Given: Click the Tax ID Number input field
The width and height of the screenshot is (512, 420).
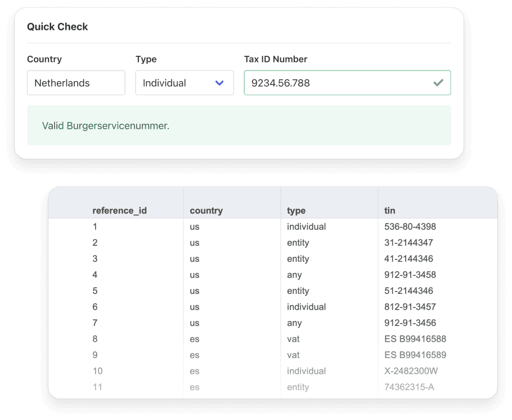Looking at the screenshot, I should tap(338, 82).
